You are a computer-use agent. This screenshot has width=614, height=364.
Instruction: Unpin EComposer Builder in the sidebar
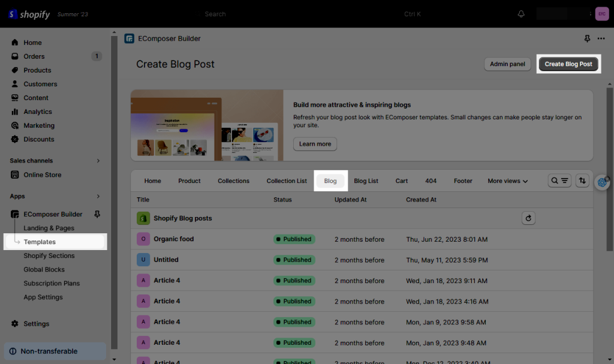coord(97,214)
